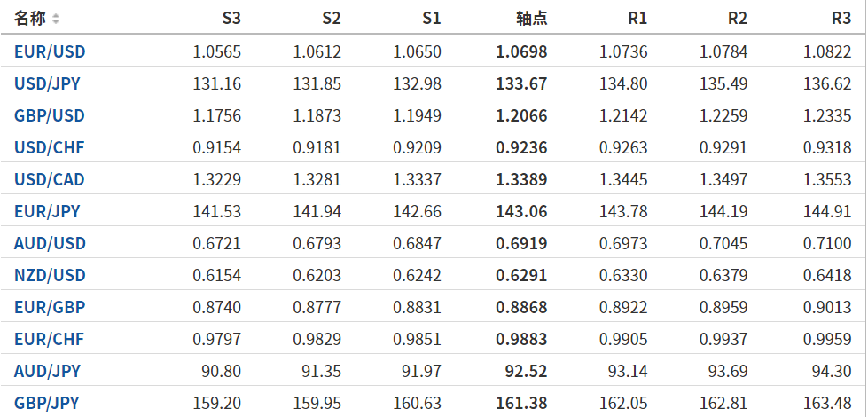Screen dimensions: 868x417
Task: Click the GBP/USD currency pair
Action: 50,116
